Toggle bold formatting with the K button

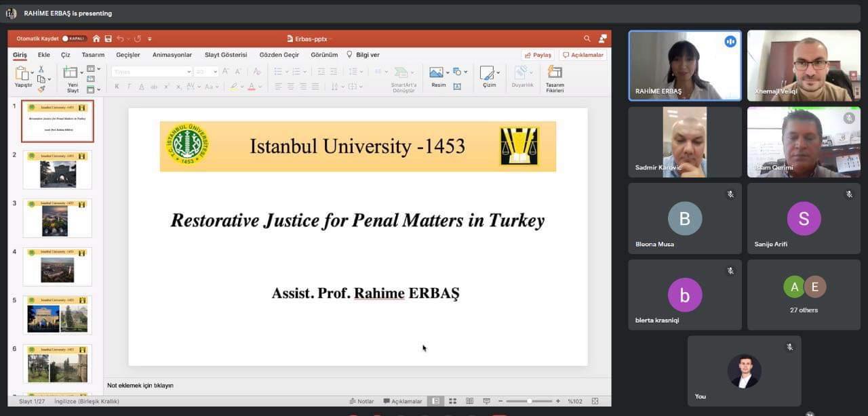(x=117, y=86)
